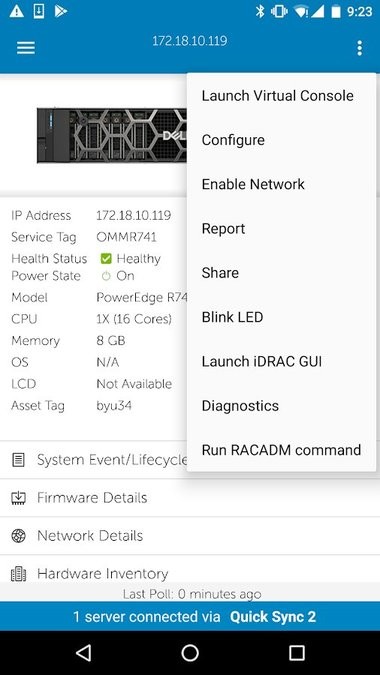This screenshot has width=380, height=675.
Task: Open the hamburger navigation menu
Action: click(26, 48)
